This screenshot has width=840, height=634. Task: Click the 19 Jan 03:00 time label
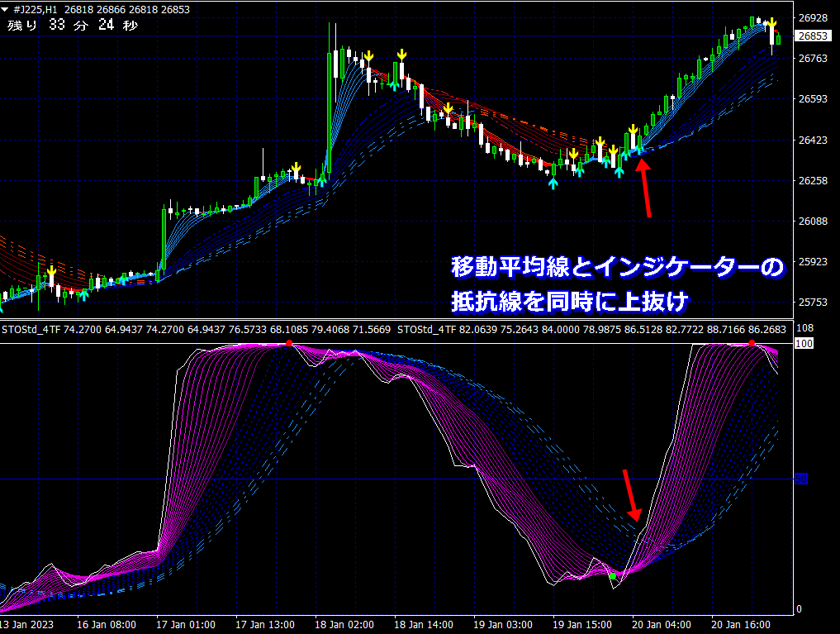(x=502, y=625)
